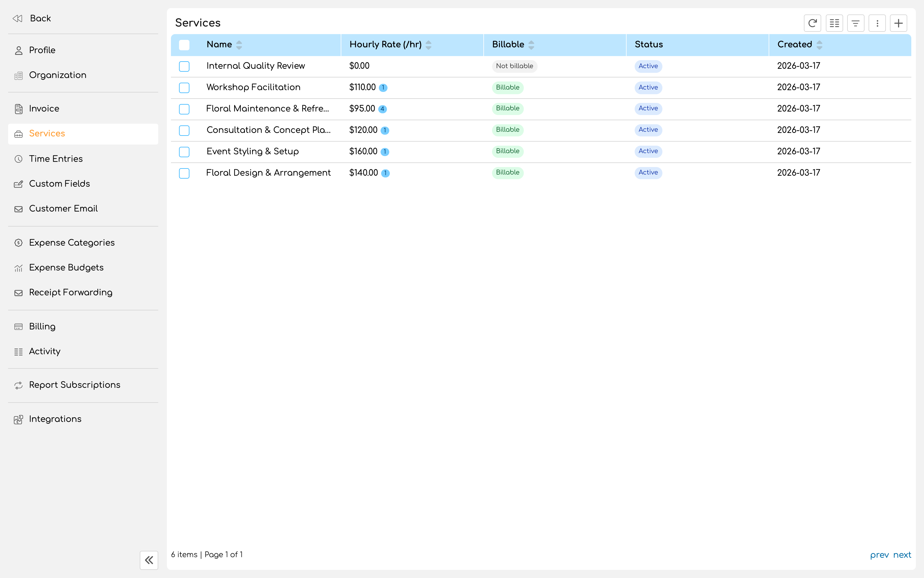Click the Expense Categories dollar icon
Screen dimensions: 924x578
tap(18, 243)
